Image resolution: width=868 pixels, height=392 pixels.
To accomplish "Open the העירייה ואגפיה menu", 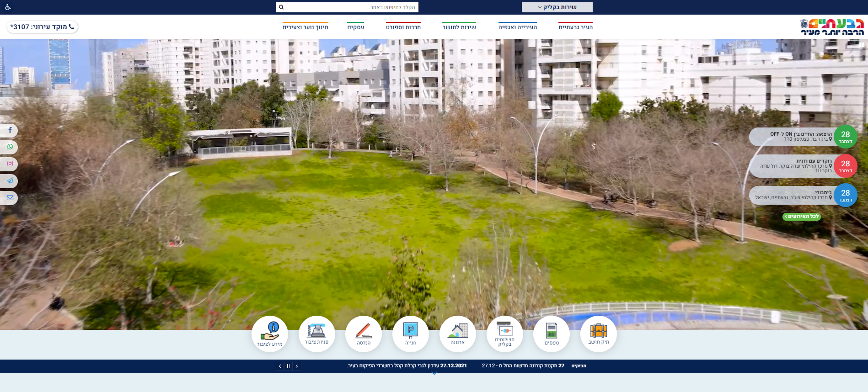I will point(517,27).
